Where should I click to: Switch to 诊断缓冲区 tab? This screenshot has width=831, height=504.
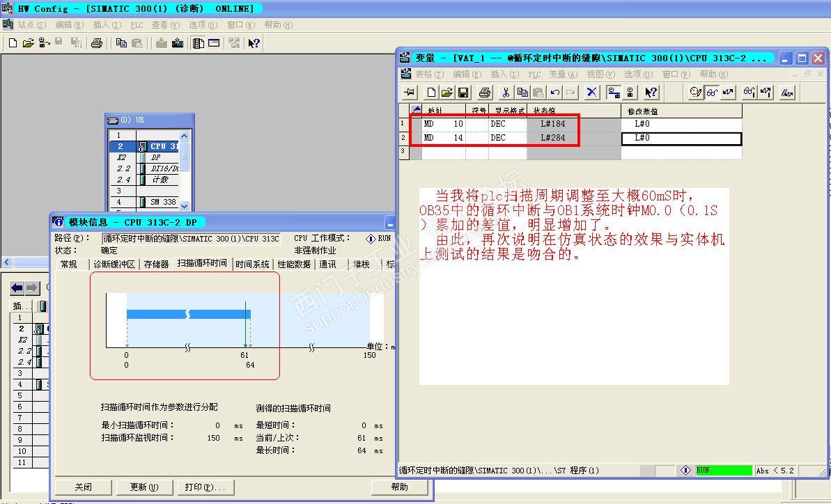114,264
